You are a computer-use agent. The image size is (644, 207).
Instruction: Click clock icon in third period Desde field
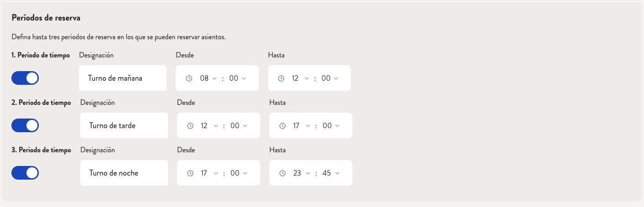(190, 173)
